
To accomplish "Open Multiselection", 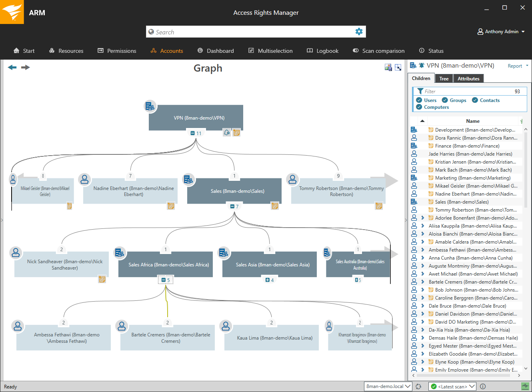I will [x=270, y=51].
